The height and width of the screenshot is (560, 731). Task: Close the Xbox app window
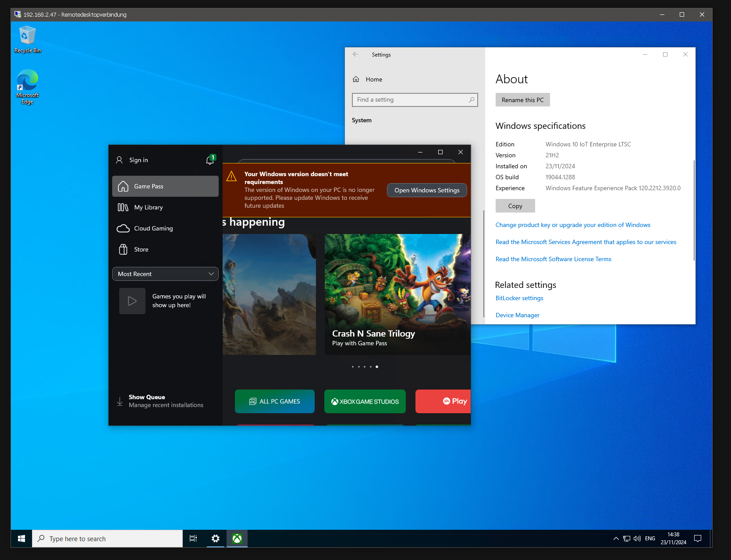pos(461,152)
